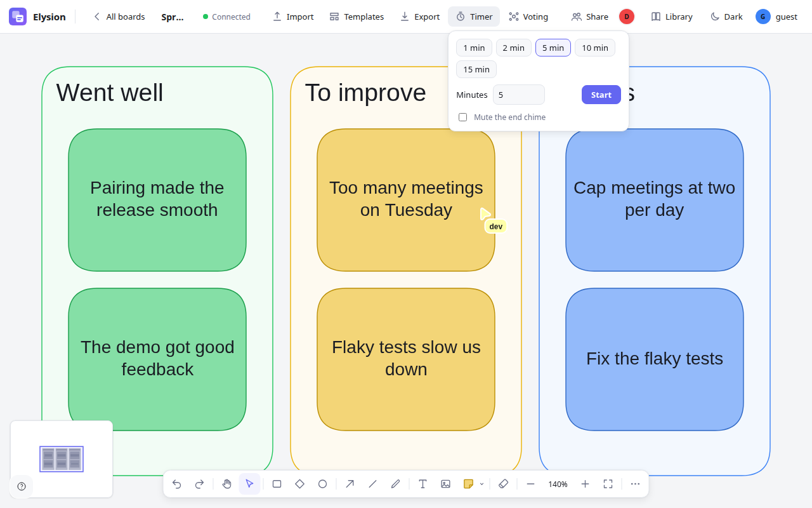Select the hand pan tool
Image resolution: width=812 pixels, height=508 pixels.
[227, 484]
